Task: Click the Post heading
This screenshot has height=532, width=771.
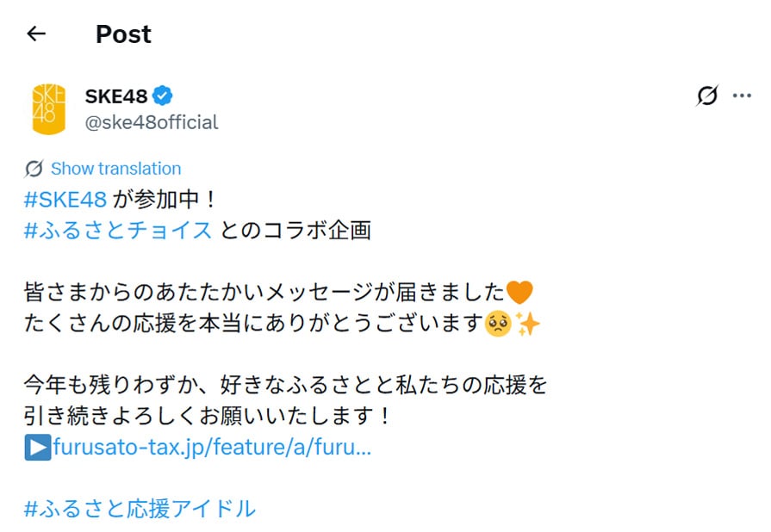Action: (123, 34)
